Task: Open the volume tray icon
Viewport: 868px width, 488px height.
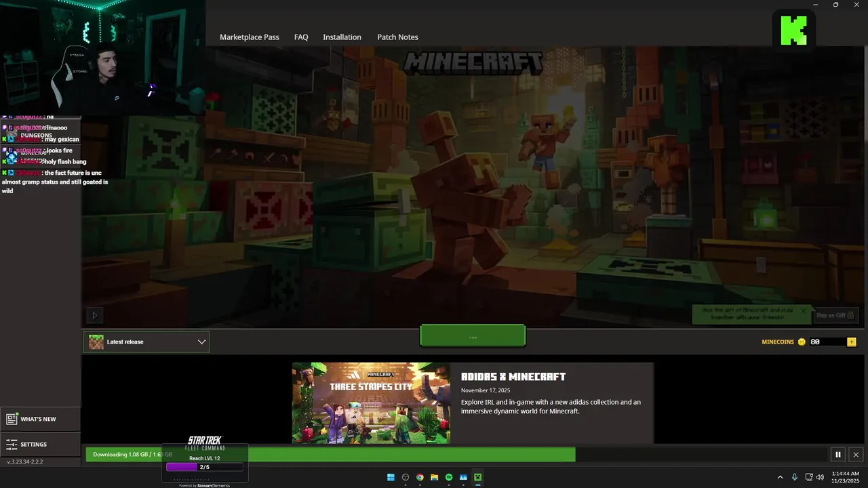Action: pos(821,477)
